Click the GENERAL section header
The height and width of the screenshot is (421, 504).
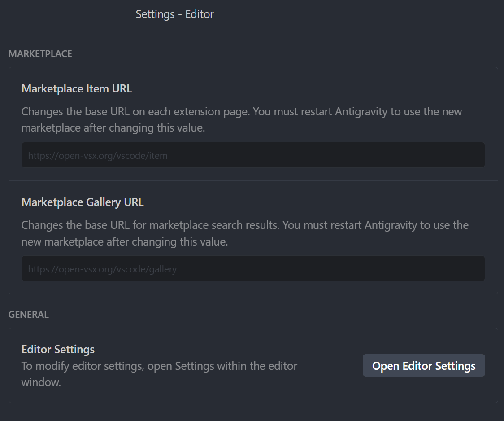pos(28,314)
